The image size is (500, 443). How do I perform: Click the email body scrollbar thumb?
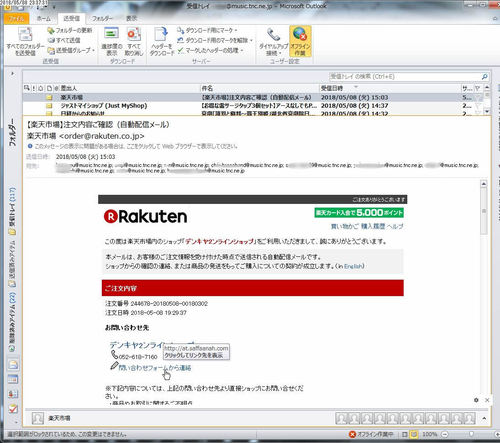pos(484,211)
